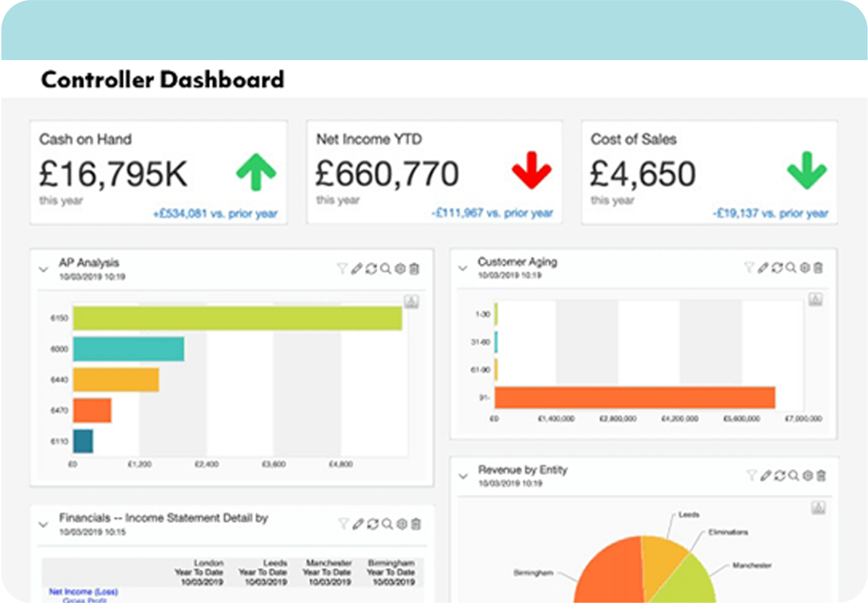Click the export chart icon in Customer Aging

[x=815, y=299]
